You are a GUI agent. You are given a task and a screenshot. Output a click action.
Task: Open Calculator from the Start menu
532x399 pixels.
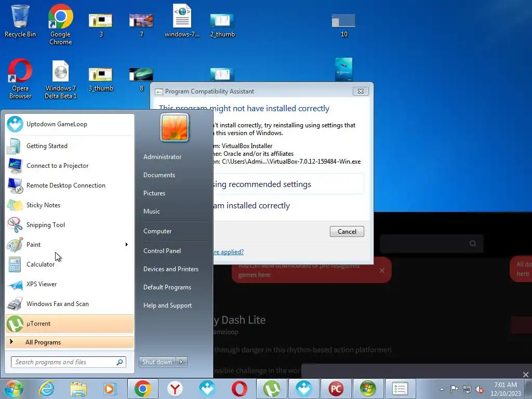[69, 264]
